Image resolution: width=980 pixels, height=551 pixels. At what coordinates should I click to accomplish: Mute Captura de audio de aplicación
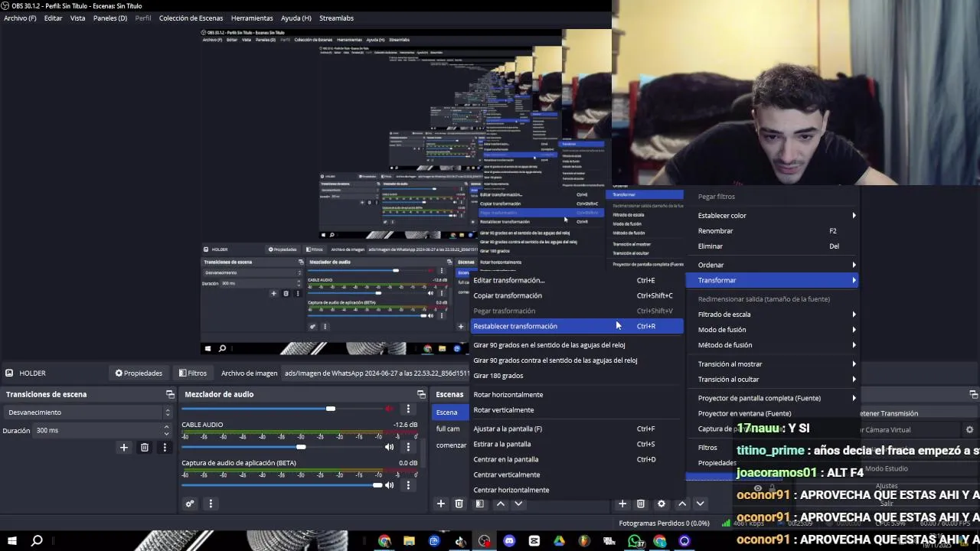coord(390,485)
